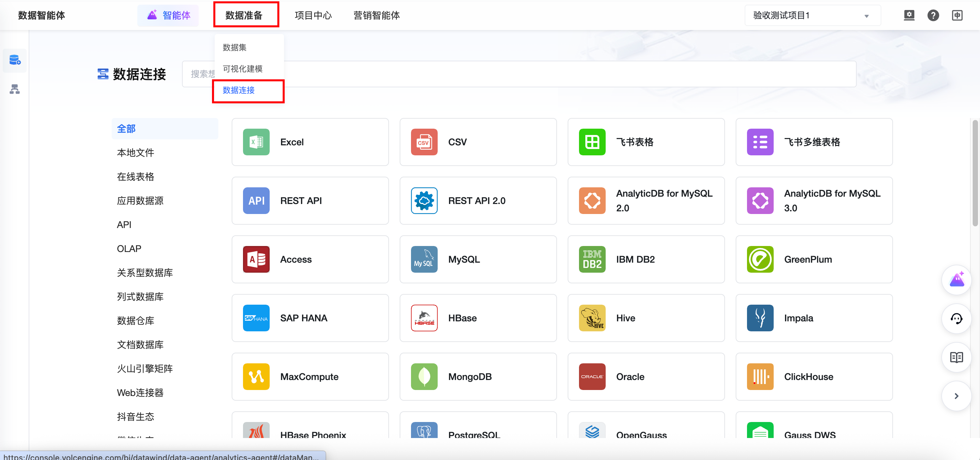Image resolution: width=980 pixels, height=460 pixels.
Task: Filter by 本地文件 category
Action: 135,153
